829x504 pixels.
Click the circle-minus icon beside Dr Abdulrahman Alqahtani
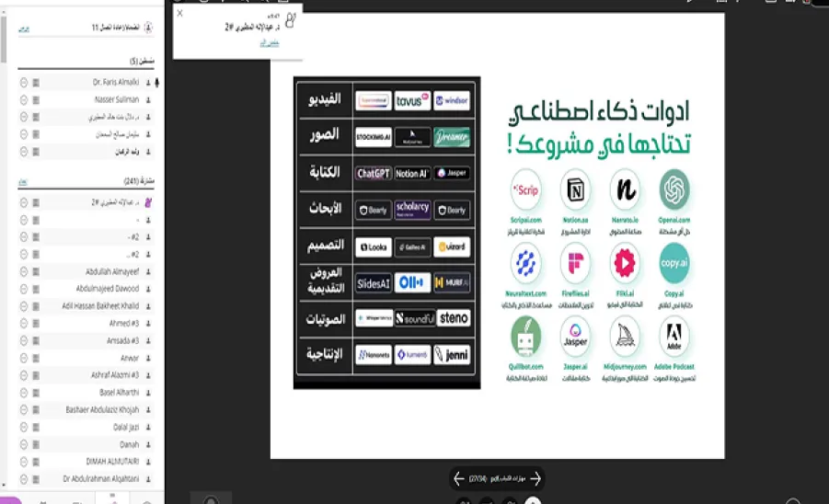coord(24,479)
